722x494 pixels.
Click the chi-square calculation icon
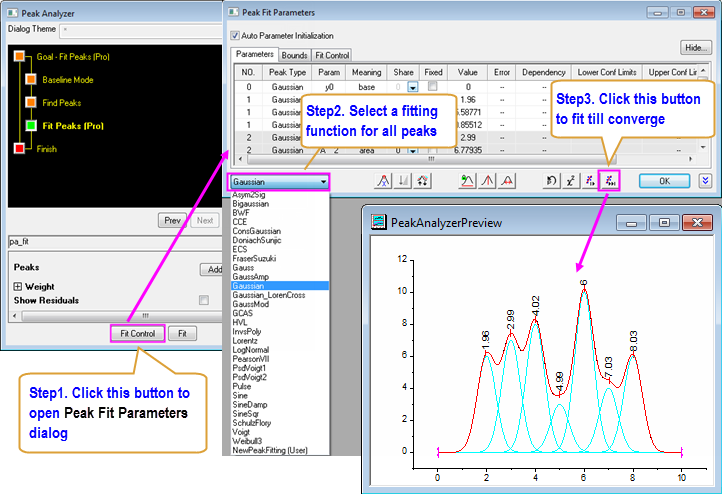click(x=571, y=181)
